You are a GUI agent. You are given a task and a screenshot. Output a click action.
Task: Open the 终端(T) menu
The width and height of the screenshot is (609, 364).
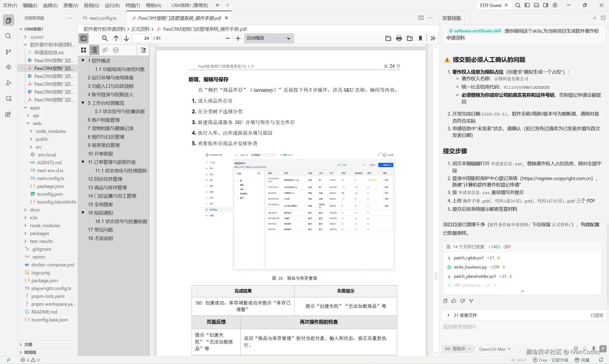tap(133, 5)
